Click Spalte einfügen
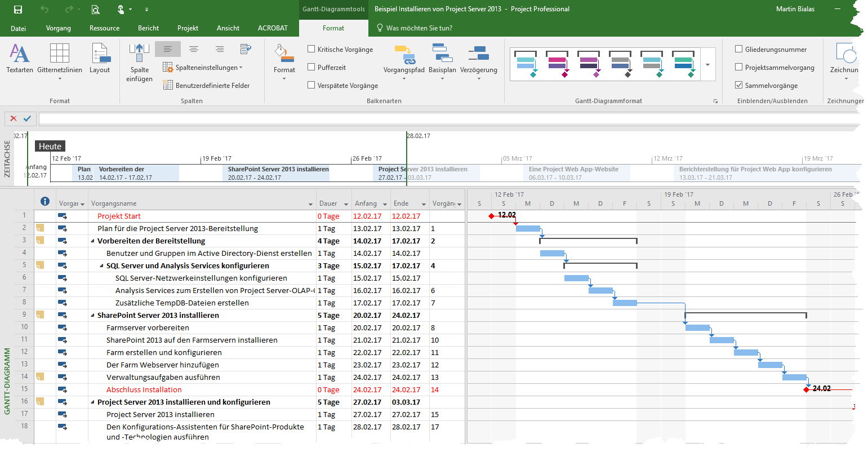Screen dimensions: 868x452 pyautogui.click(x=139, y=63)
